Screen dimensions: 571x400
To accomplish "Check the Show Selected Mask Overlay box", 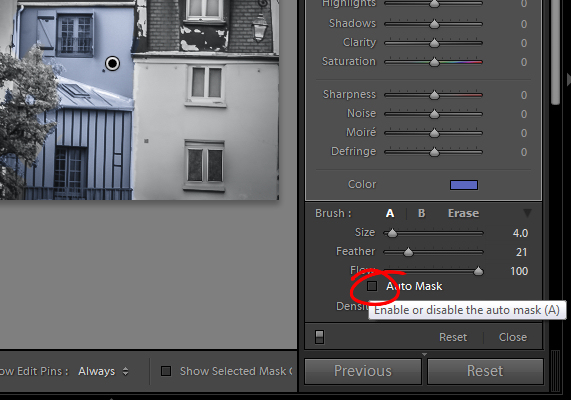I will tap(166, 371).
